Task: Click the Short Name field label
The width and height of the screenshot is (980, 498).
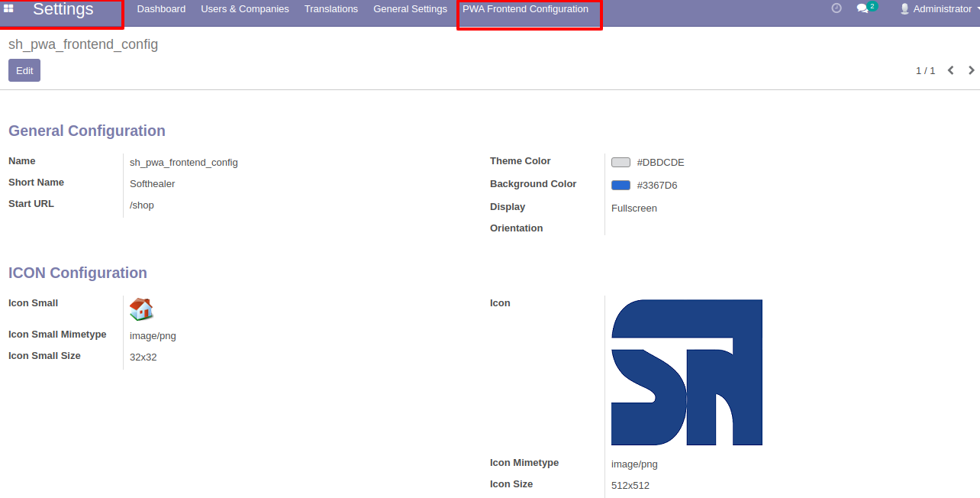Action: [36, 183]
